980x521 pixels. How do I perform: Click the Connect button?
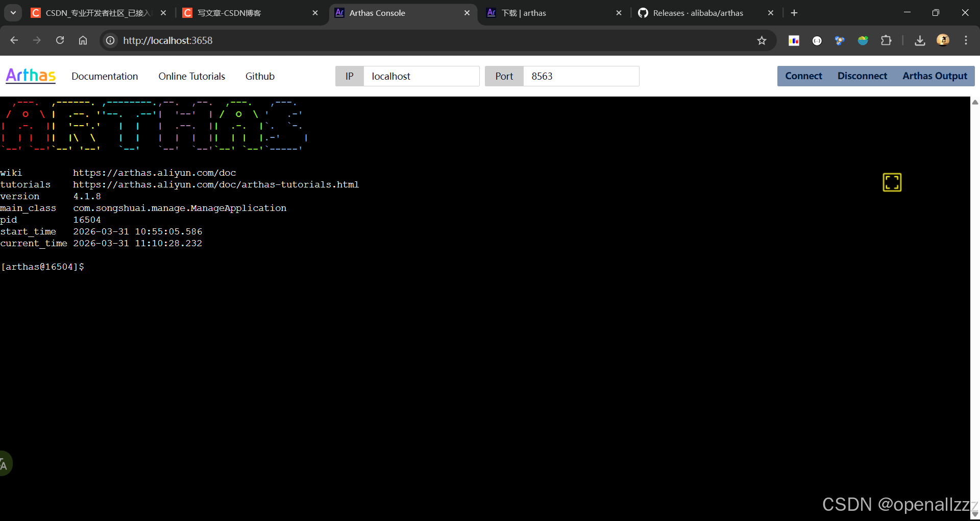click(x=803, y=76)
